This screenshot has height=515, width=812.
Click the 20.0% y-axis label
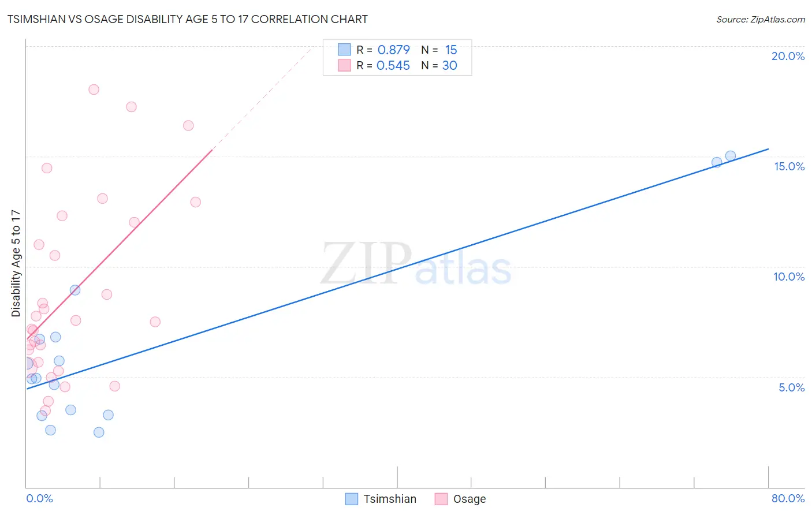788,56
